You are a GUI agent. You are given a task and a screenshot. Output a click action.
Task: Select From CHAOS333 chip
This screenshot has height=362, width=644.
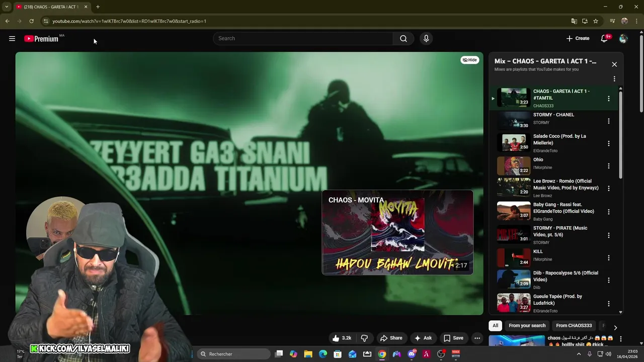click(x=574, y=325)
